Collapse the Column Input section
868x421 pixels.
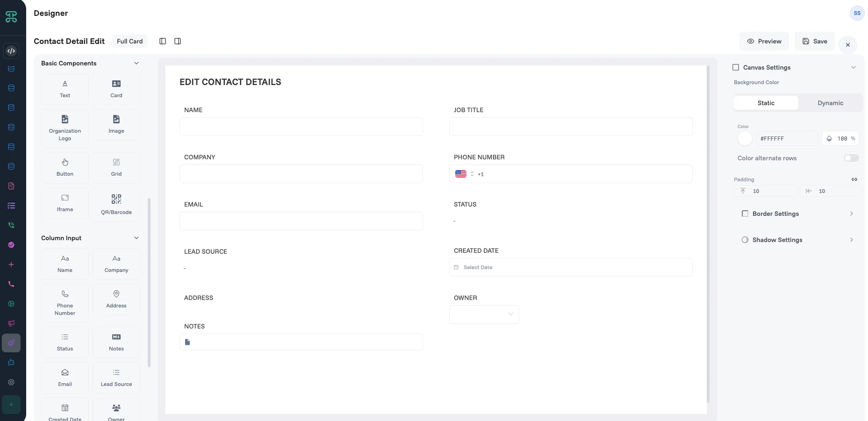[x=136, y=238]
